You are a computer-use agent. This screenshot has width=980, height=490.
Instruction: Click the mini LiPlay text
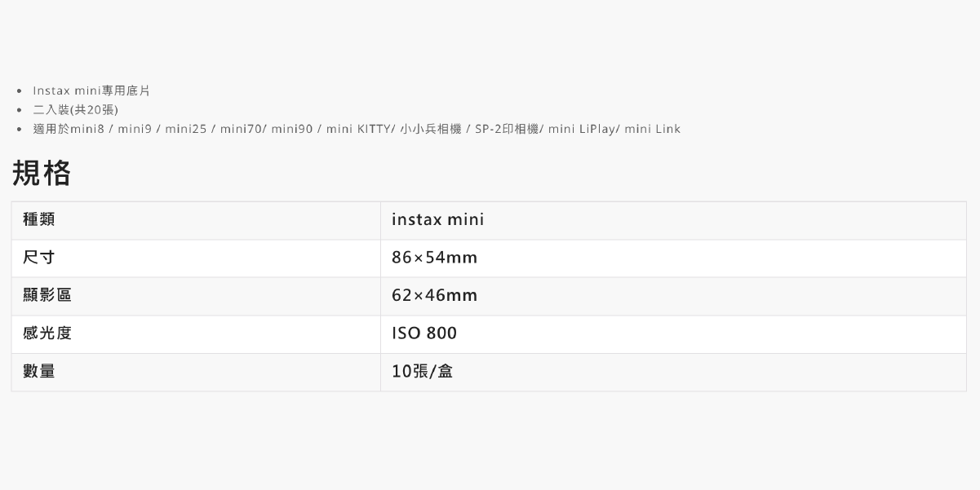click(x=581, y=129)
